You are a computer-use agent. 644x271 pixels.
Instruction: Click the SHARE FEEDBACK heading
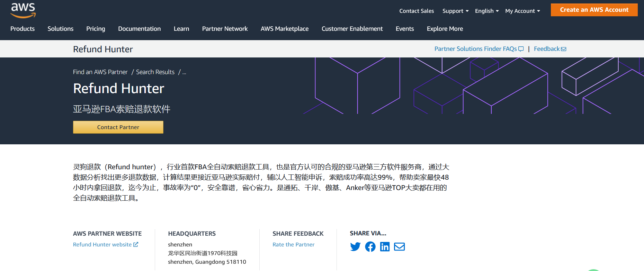[x=298, y=234]
